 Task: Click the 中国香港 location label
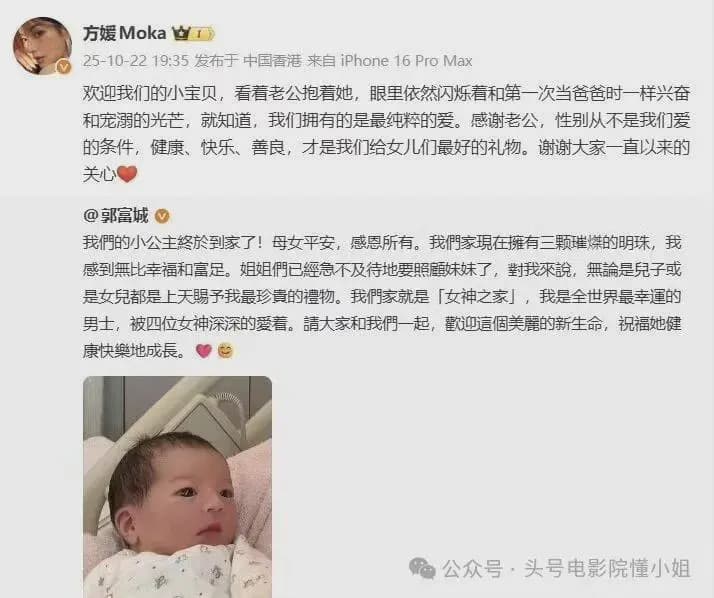point(272,61)
